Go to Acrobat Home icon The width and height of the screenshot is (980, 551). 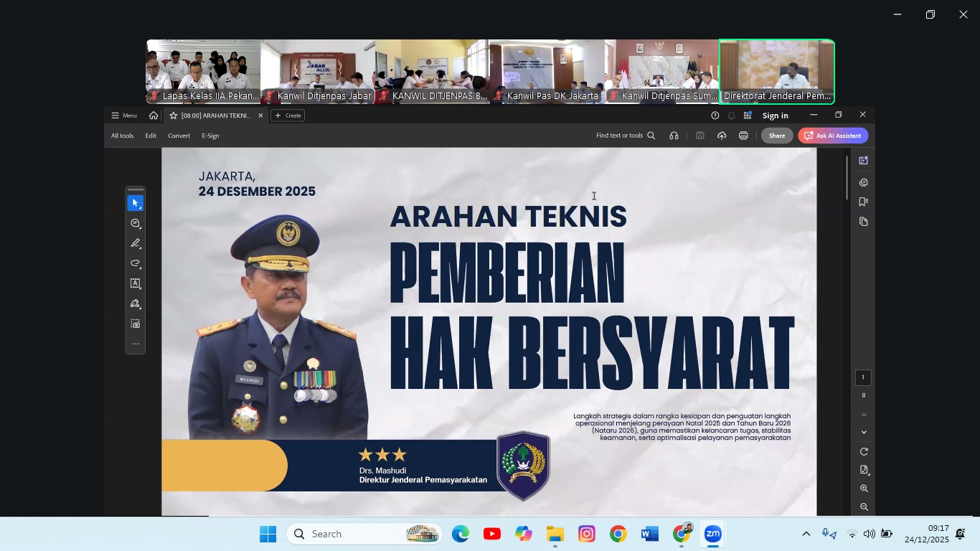tap(154, 116)
